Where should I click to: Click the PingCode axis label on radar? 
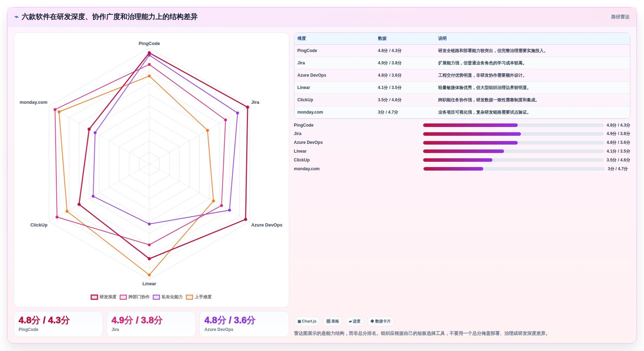(x=149, y=44)
